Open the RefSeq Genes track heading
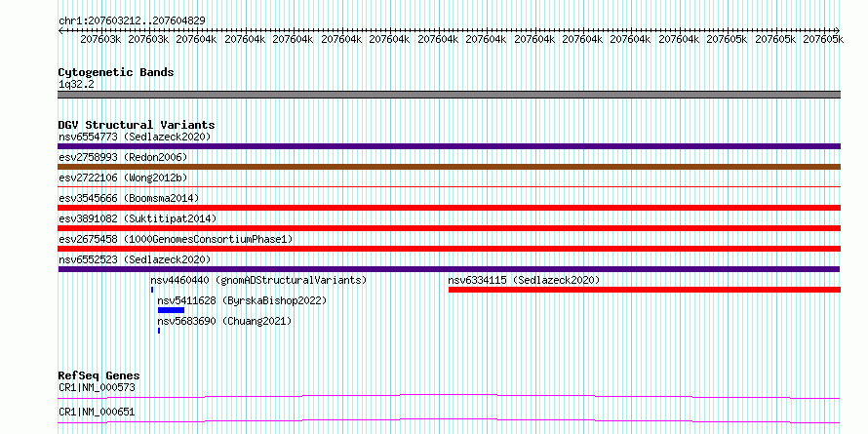This screenshot has height=434, width=868. [x=99, y=375]
